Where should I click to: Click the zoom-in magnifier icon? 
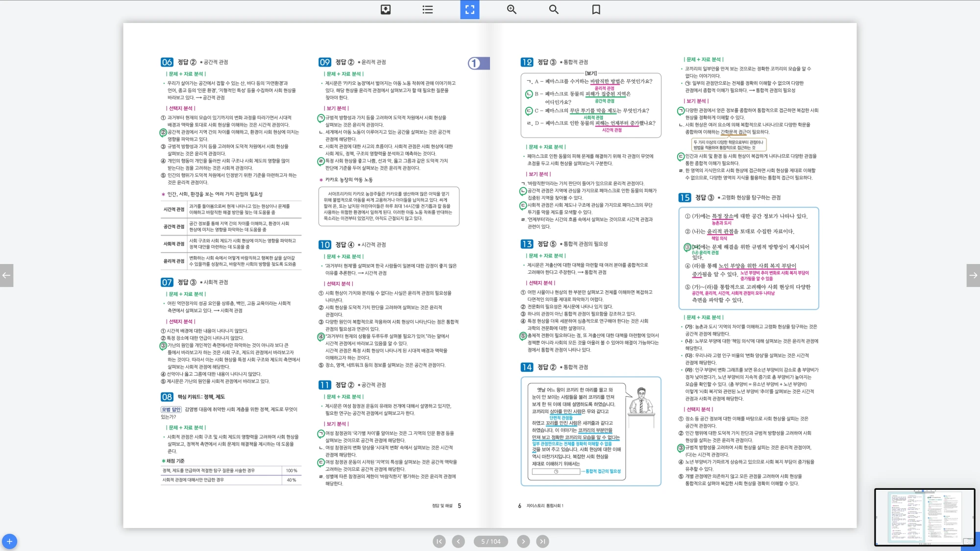tap(512, 9)
